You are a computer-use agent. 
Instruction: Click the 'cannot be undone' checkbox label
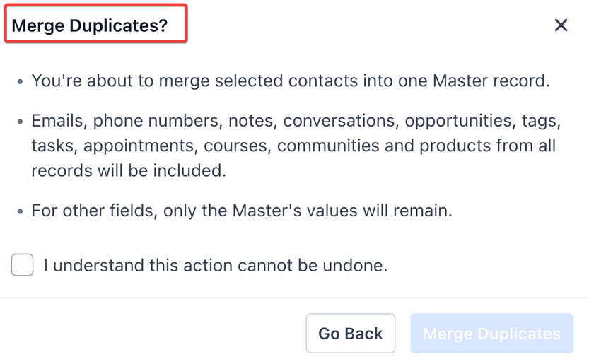click(215, 266)
